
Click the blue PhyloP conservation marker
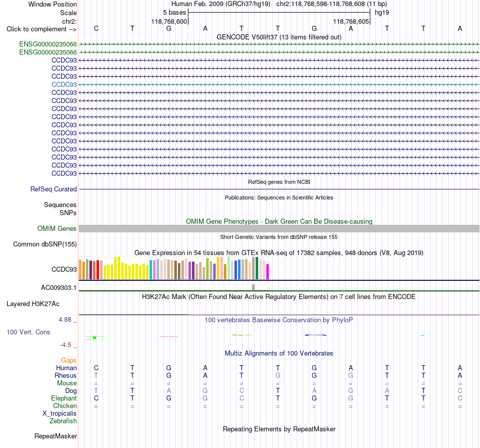[x=316, y=335]
